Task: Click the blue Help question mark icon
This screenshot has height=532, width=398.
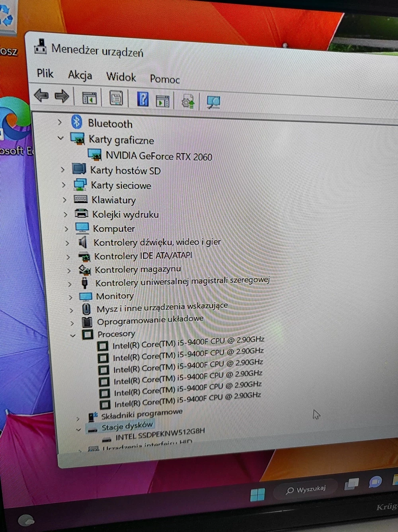Action: click(x=142, y=99)
